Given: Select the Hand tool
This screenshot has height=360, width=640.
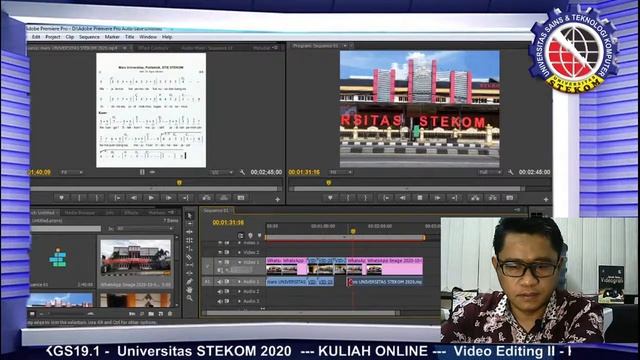Looking at the screenshot, I should point(189,290).
